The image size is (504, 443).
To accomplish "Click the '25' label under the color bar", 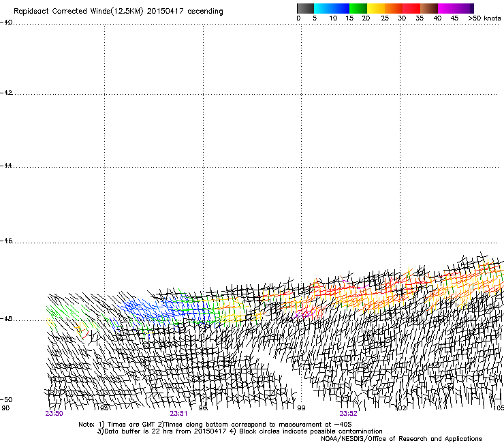I will pyautogui.click(x=385, y=18).
